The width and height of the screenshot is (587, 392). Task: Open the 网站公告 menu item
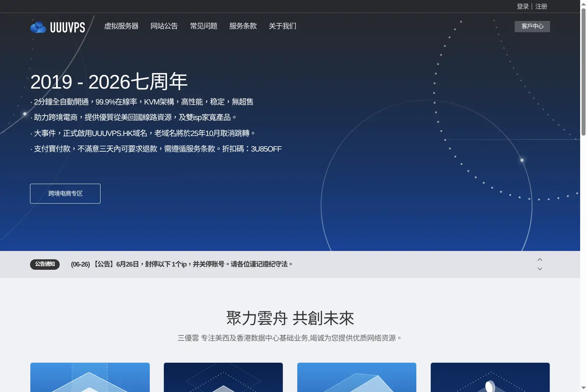(164, 26)
